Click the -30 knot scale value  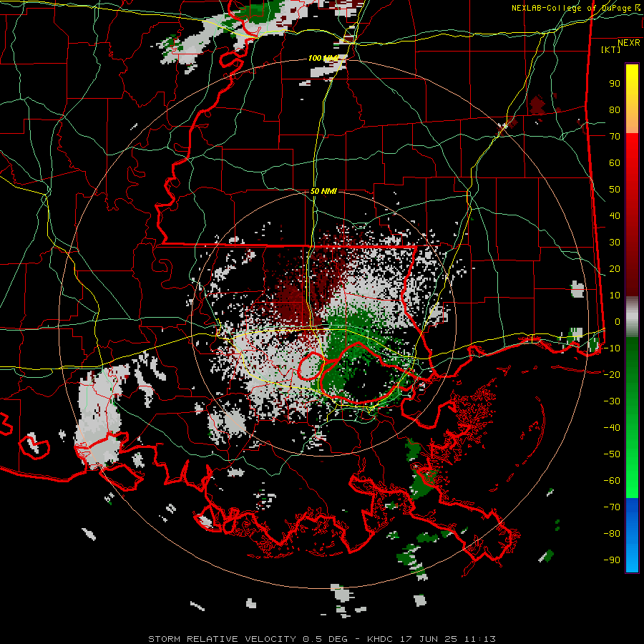[x=612, y=401]
